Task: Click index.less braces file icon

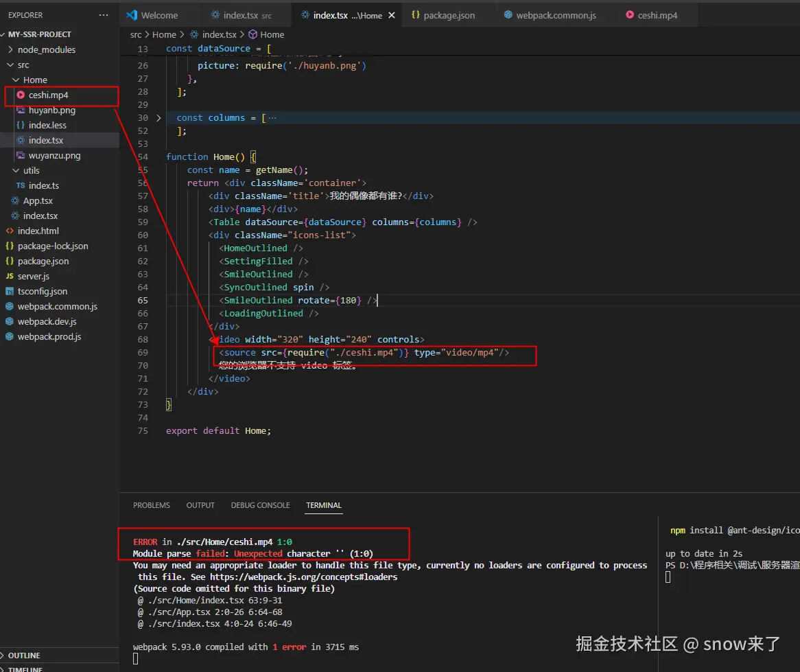Action: pos(21,125)
